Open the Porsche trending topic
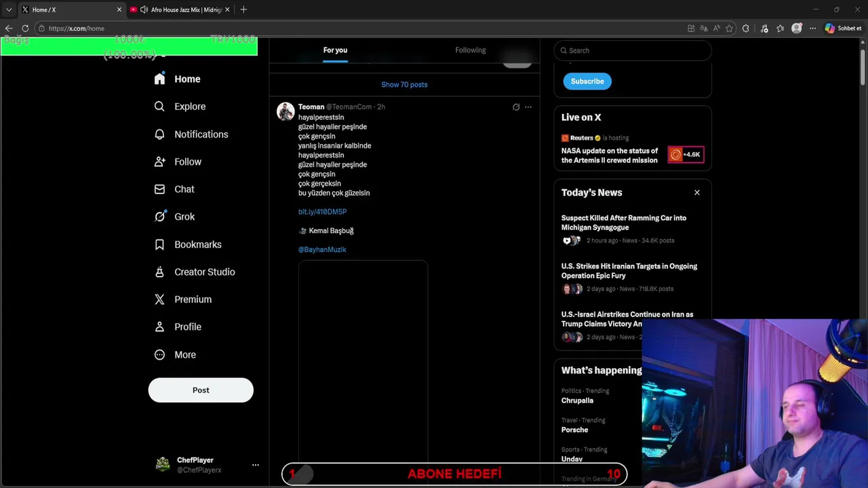Image resolution: width=868 pixels, height=488 pixels. tap(574, 430)
